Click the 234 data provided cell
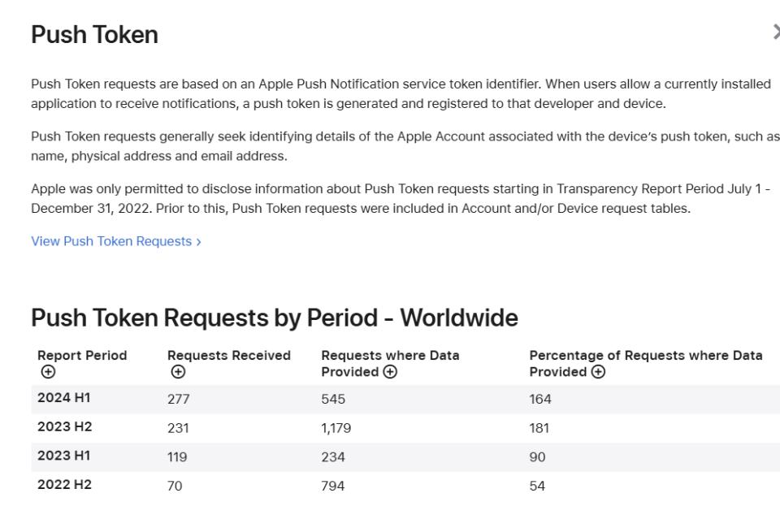The image size is (780, 532). pyautogui.click(x=333, y=457)
